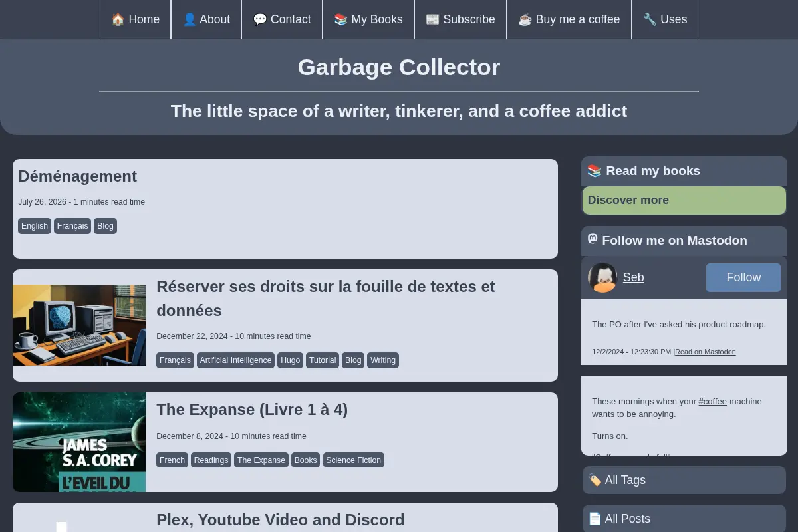Click the PO product roadmap toot text
Image resolution: width=798 pixels, height=532 pixels.
679,325
